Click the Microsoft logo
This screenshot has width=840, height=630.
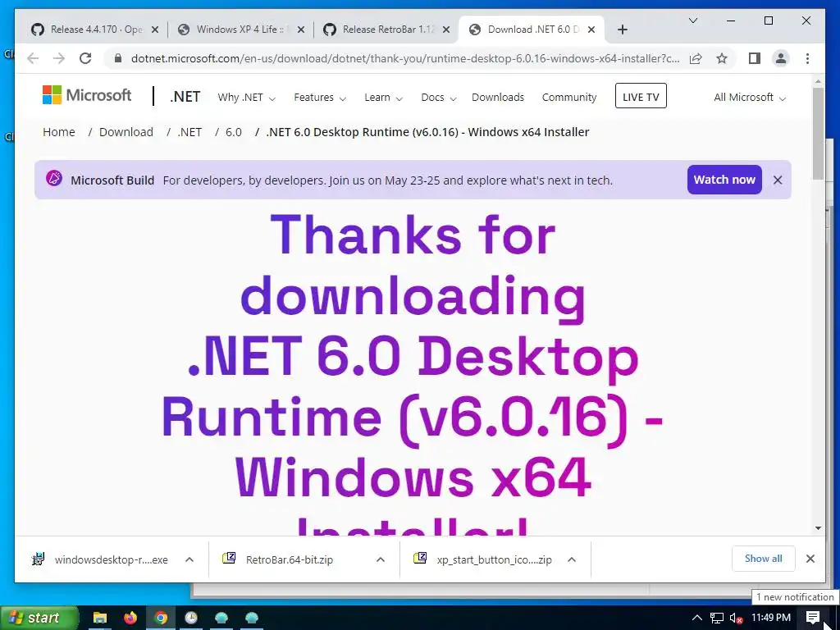point(87,95)
